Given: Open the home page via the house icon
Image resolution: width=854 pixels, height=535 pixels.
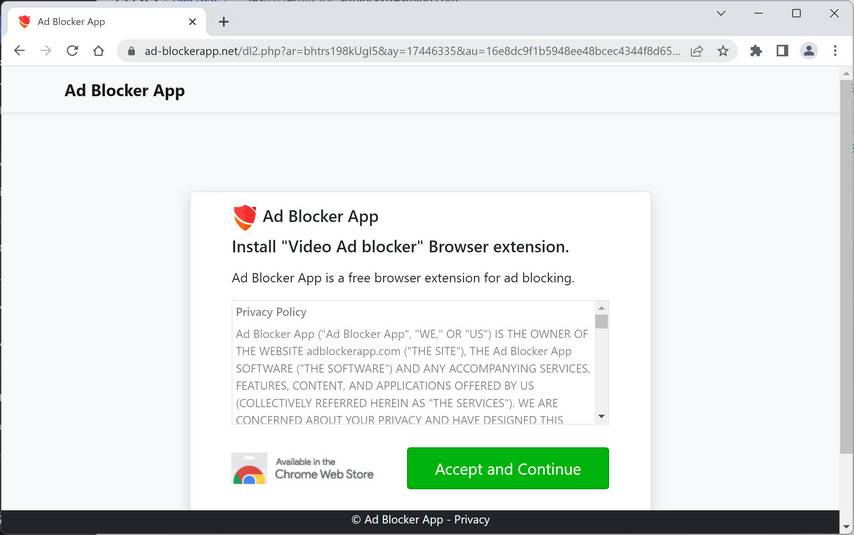Looking at the screenshot, I should click(x=98, y=51).
